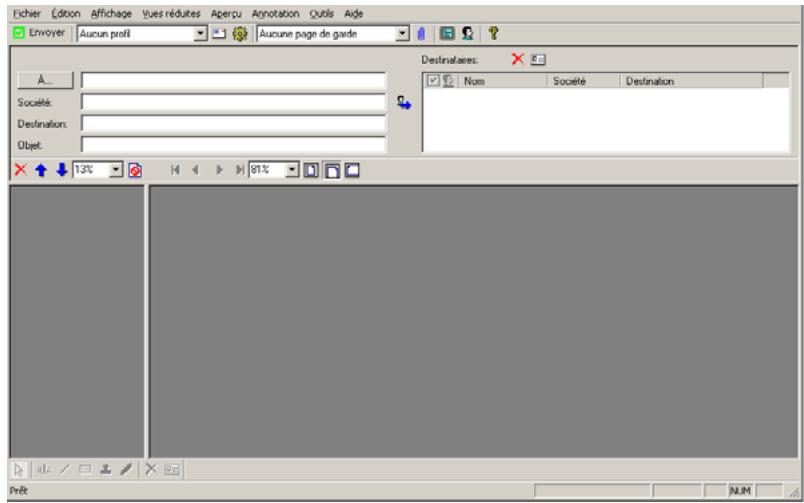The height and width of the screenshot is (503, 804).
Task: Sort recipients by Société column
Action: (584, 81)
